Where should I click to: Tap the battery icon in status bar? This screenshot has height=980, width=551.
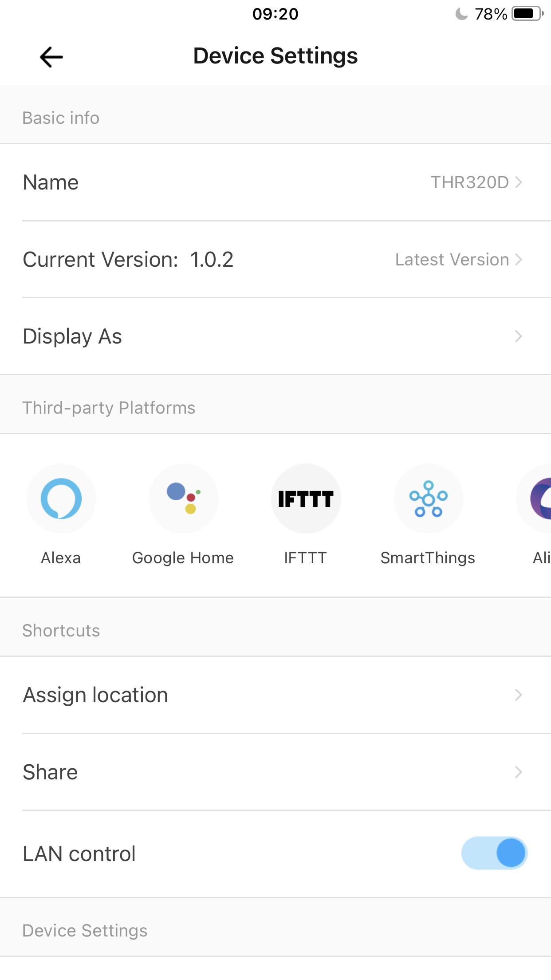coord(527,14)
